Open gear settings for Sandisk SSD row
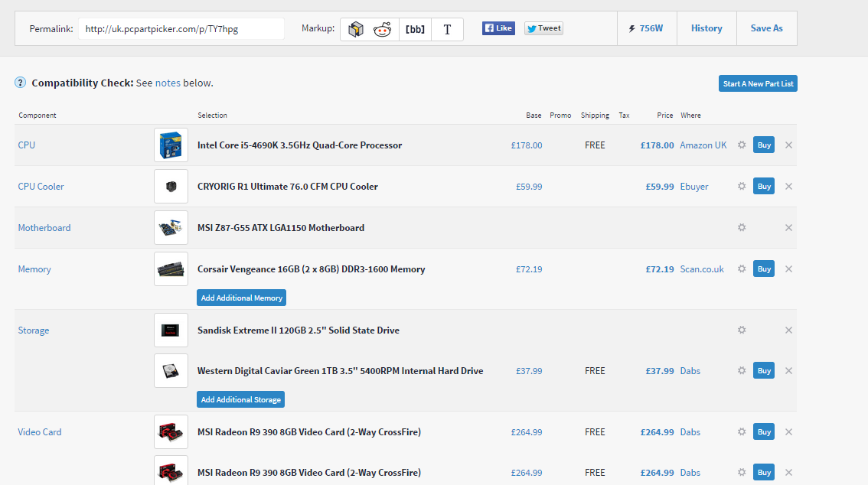This screenshot has width=868, height=485. click(x=742, y=330)
